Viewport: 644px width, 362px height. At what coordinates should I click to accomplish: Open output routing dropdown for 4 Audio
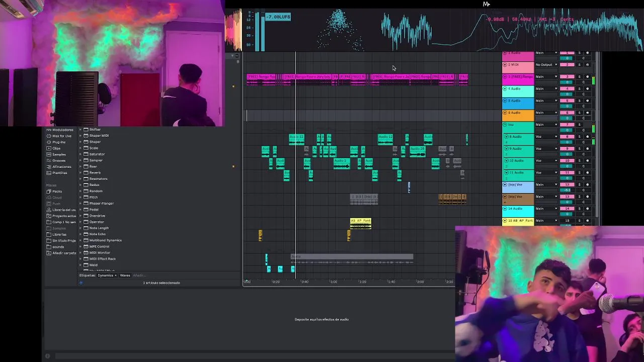point(546,88)
